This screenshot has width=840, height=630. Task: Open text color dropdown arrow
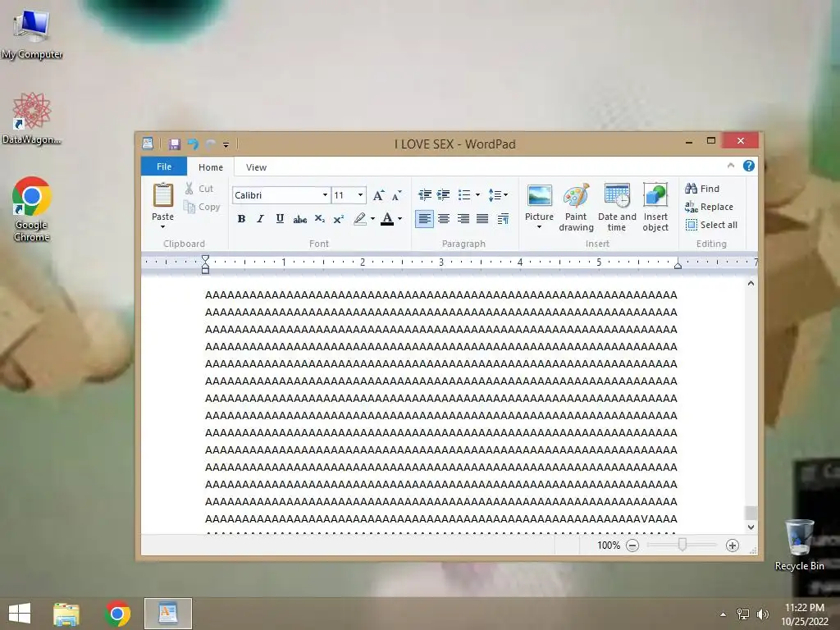(399, 218)
